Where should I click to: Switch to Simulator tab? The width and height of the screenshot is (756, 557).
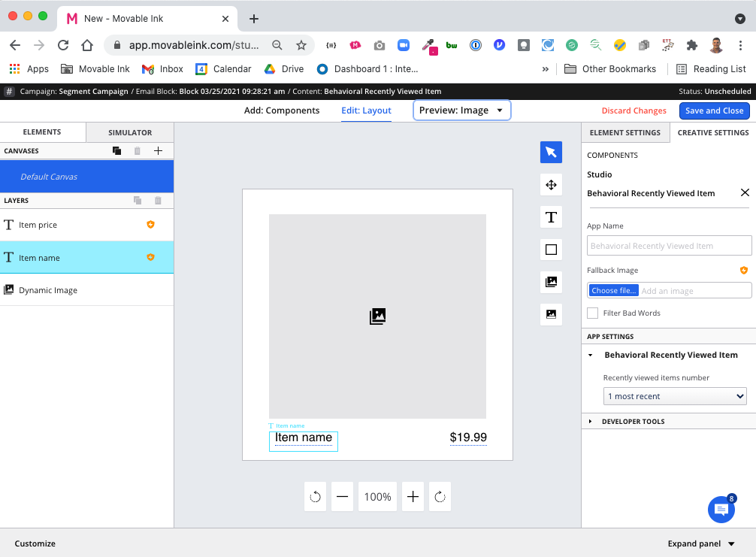coord(130,132)
